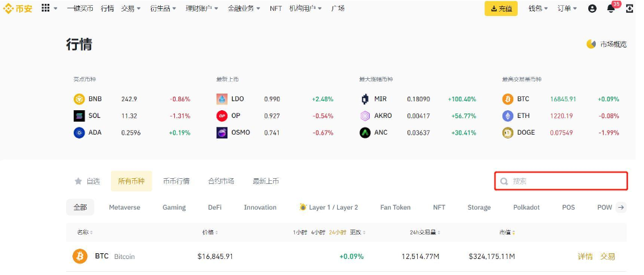Select the DeFi category filter

(x=215, y=208)
